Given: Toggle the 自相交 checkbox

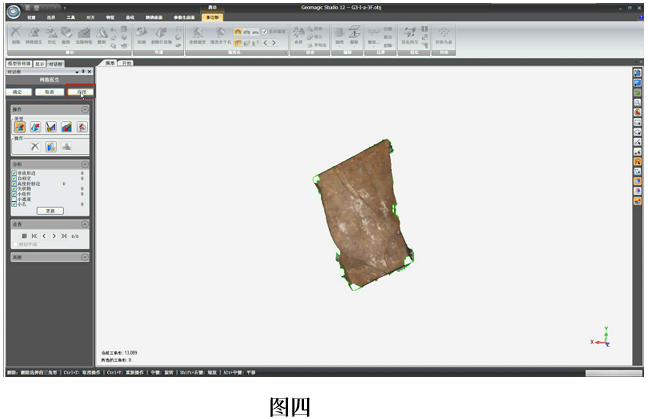Looking at the screenshot, I should pyautogui.click(x=14, y=179).
